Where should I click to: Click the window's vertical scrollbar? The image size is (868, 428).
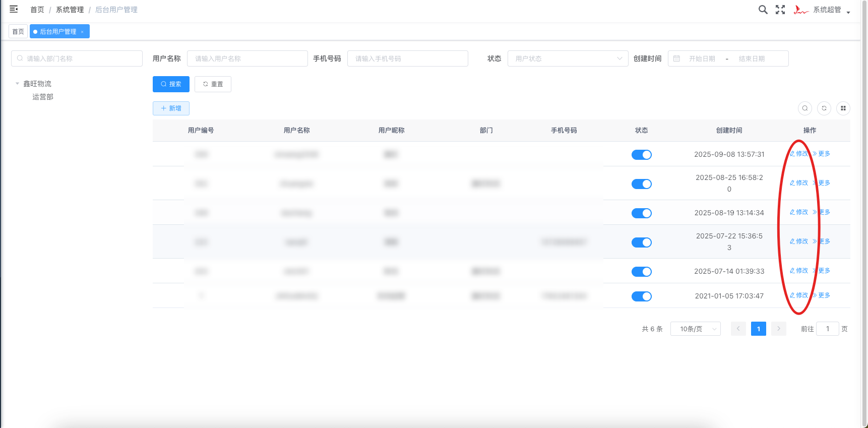pyautogui.click(x=864, y=214)
